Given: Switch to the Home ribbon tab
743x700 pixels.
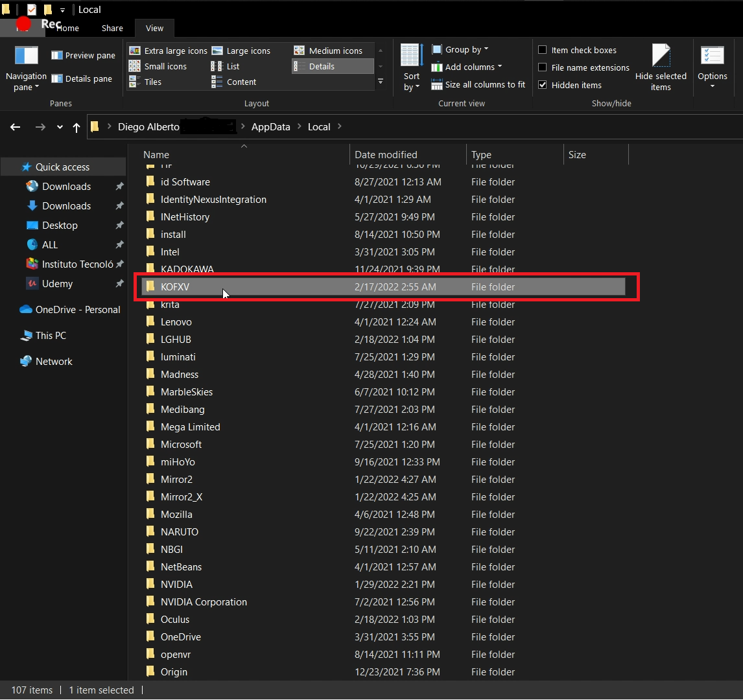Looking at the screenshot, I should 67,28.
